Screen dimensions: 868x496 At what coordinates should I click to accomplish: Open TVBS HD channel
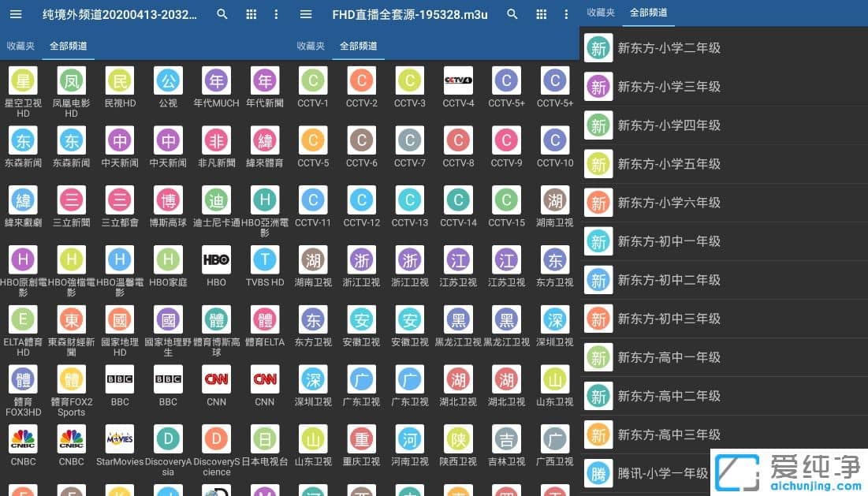[265, 259]
